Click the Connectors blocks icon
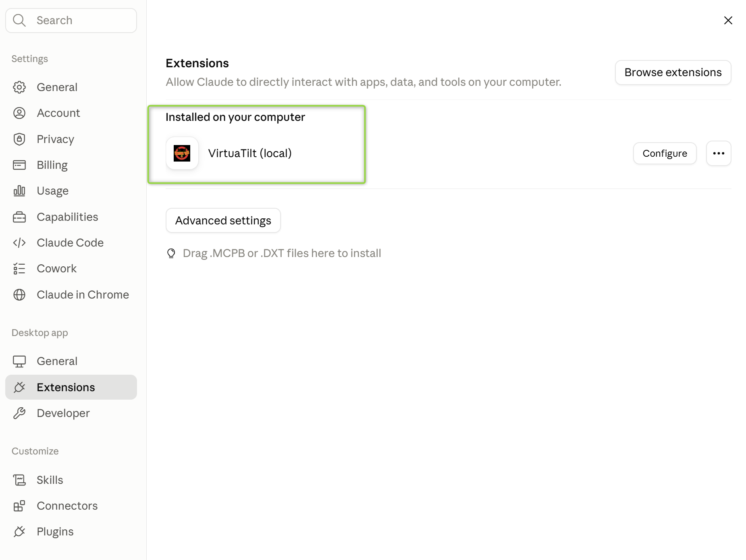This screenshot has width=746, height=560. [x=19, y=506]
